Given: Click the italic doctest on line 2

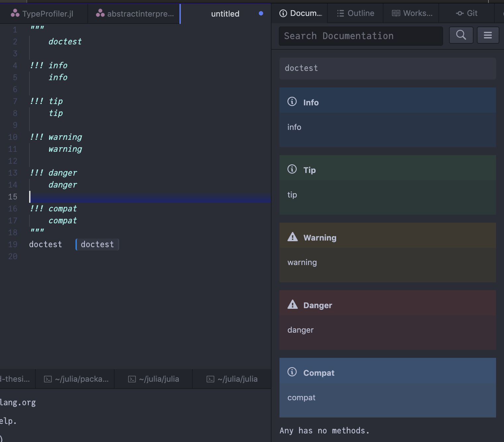Looking at the screenshot, I should pyautogui.click(x=65, y=42).
